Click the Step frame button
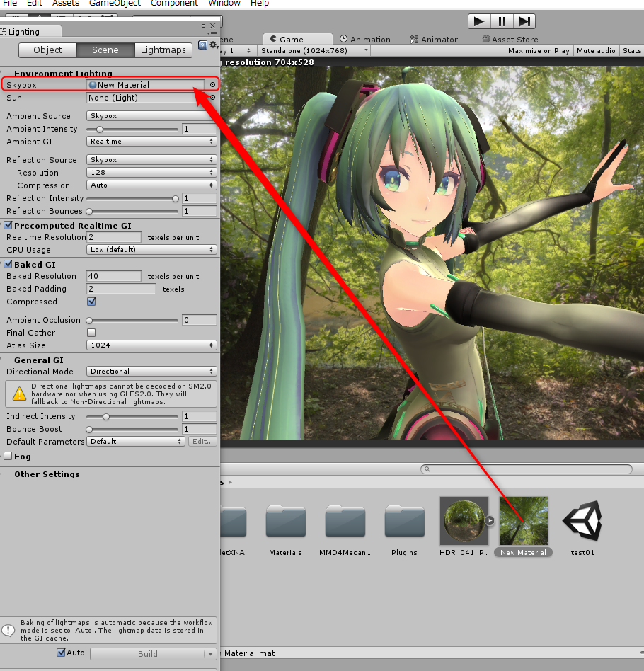644x671 pixels. [x=524, y=21]
